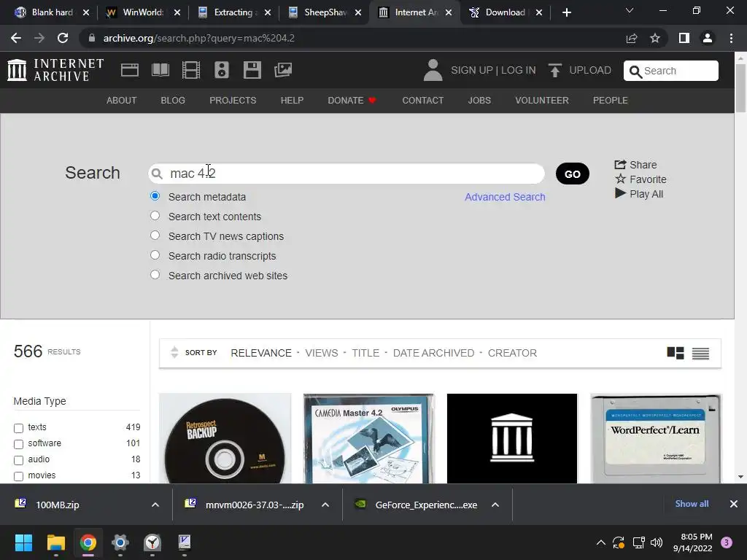Check the texts media type filter

point(18,428)
